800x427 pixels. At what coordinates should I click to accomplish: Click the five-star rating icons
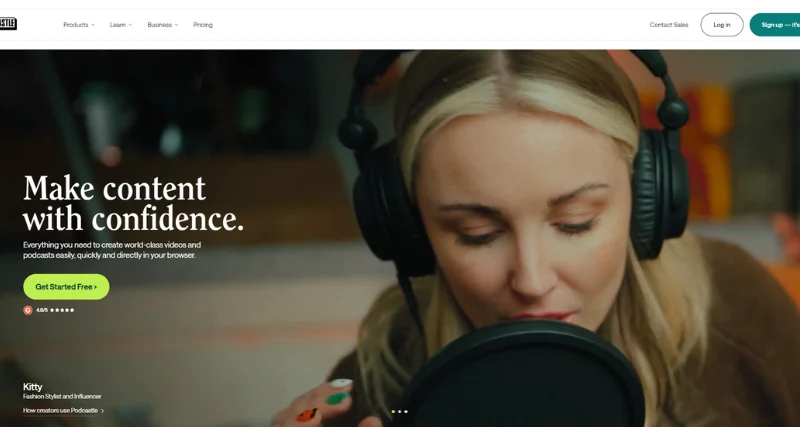(62, 310)
